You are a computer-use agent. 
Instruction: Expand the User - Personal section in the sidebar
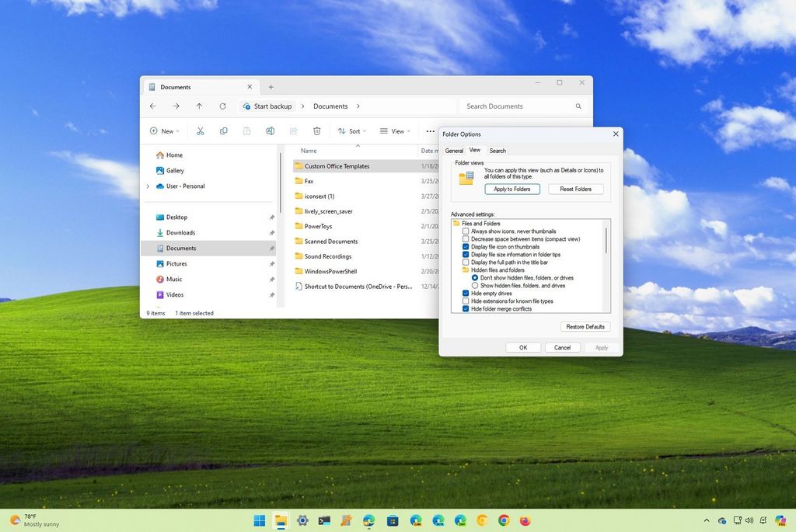pos(148,186)
